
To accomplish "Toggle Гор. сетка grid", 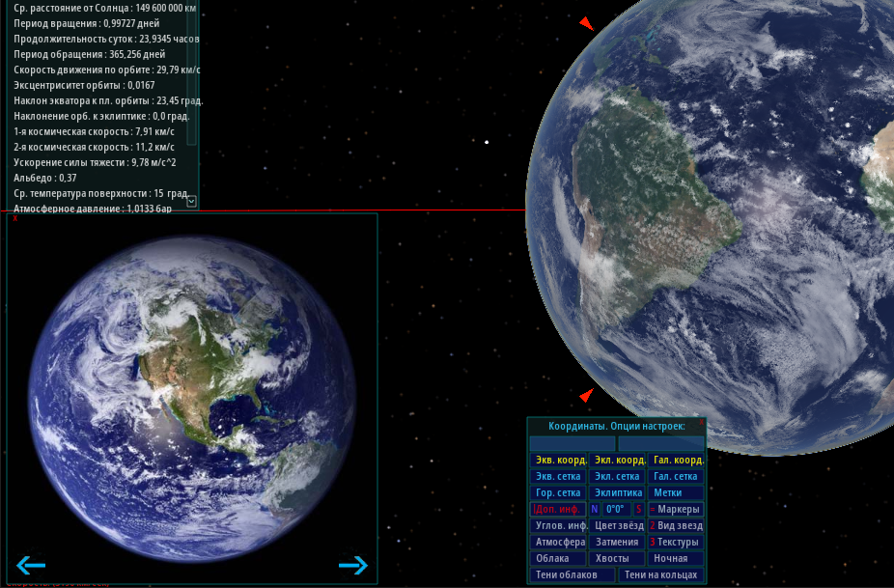I will point(558,492).
